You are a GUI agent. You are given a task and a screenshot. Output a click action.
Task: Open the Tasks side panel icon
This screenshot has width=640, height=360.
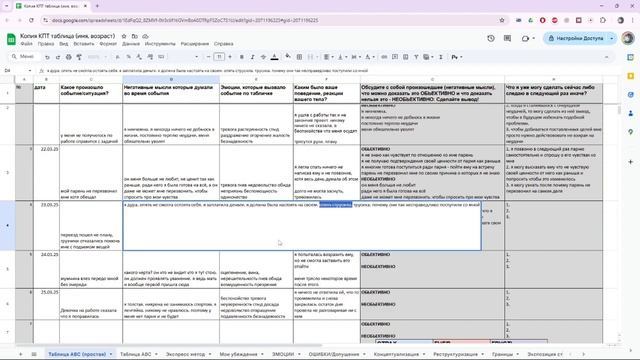pos(631,95)
